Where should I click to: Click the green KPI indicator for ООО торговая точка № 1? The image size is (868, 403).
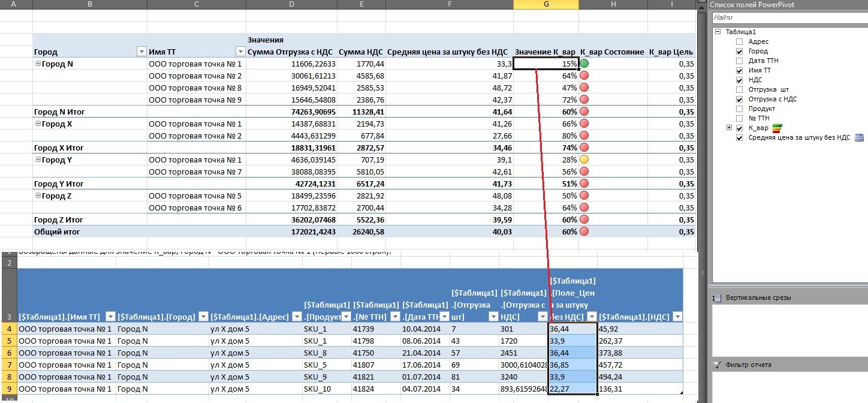click(x=583, y=63)
